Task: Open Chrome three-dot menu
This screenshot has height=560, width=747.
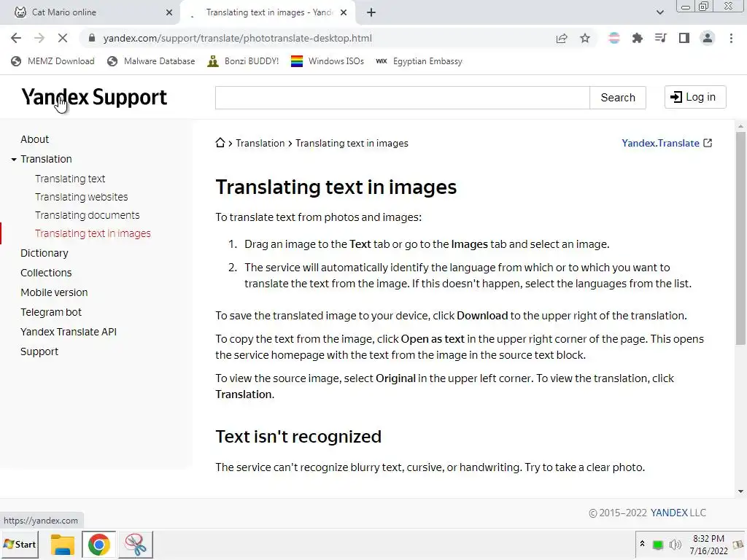Action: pos(731,38)
